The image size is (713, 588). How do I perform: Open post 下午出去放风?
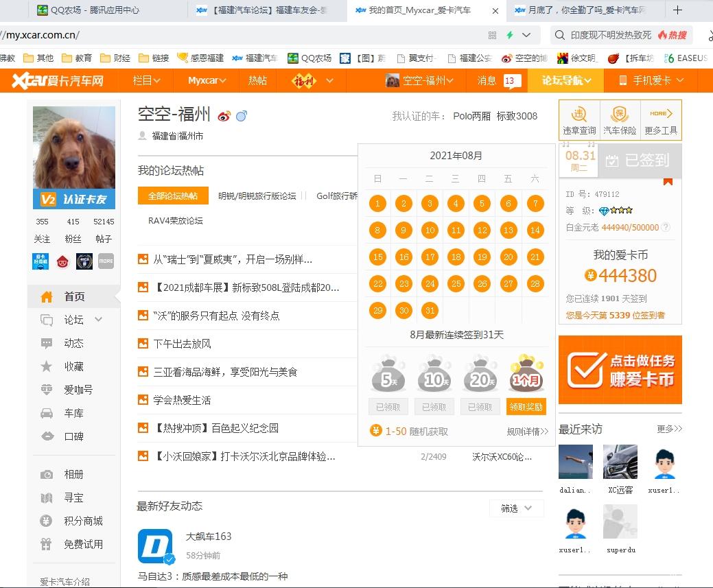tap(183, 344)
